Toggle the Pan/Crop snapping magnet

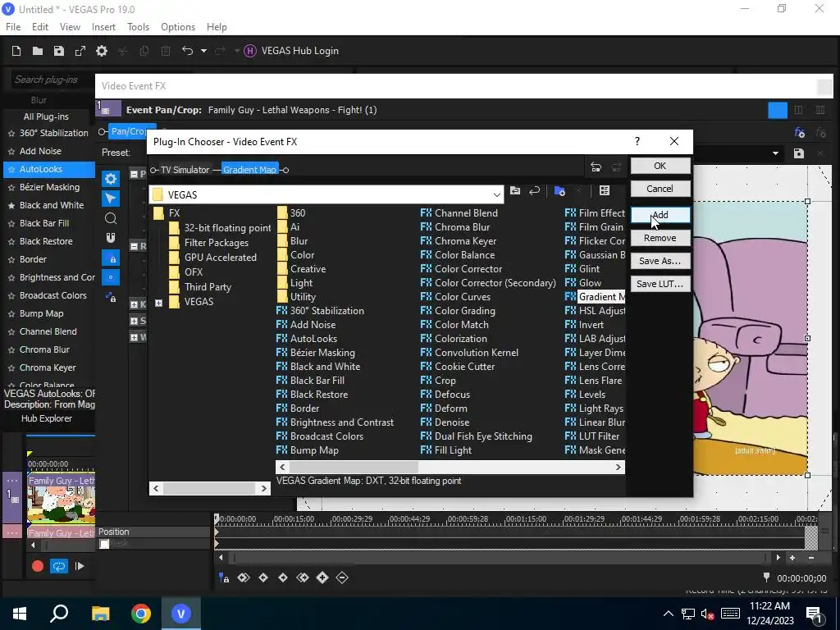[111, 238]
